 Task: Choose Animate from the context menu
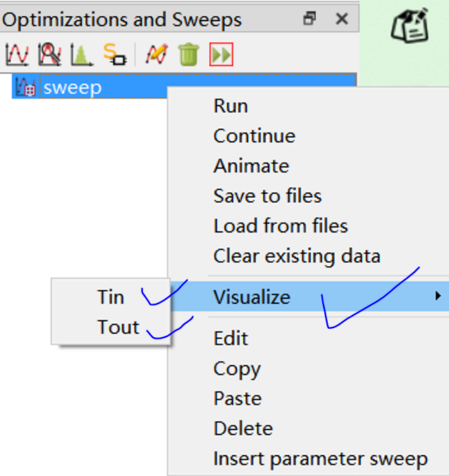click(x=251, y=166)
